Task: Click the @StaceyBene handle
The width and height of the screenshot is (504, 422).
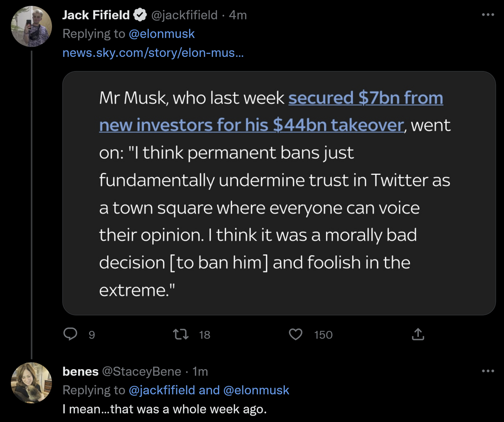Action: 142,372
